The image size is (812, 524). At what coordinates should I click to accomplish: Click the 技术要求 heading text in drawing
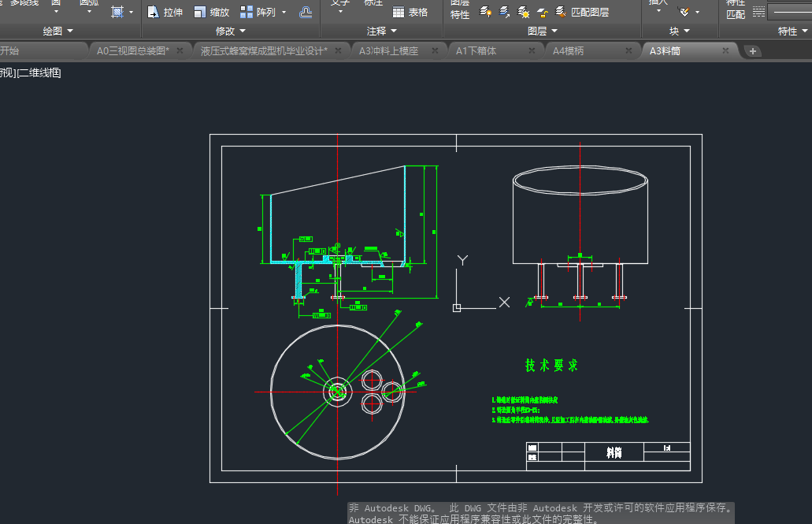(x=551, y=366)
